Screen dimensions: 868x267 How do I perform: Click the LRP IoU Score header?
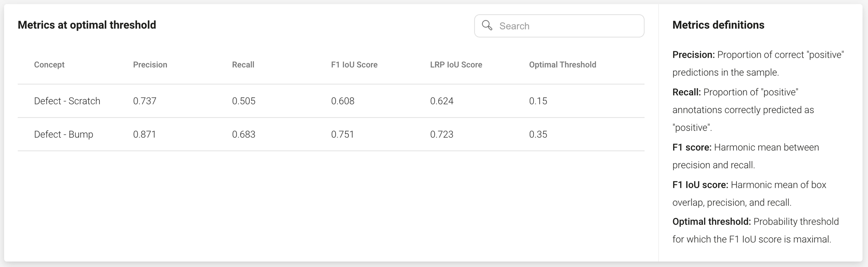456,65
